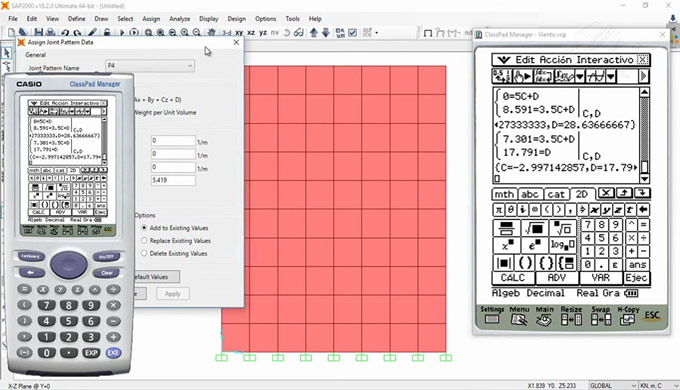Select the Replace Existing Values option
This screenshot has width=680, height=390.
176,240
